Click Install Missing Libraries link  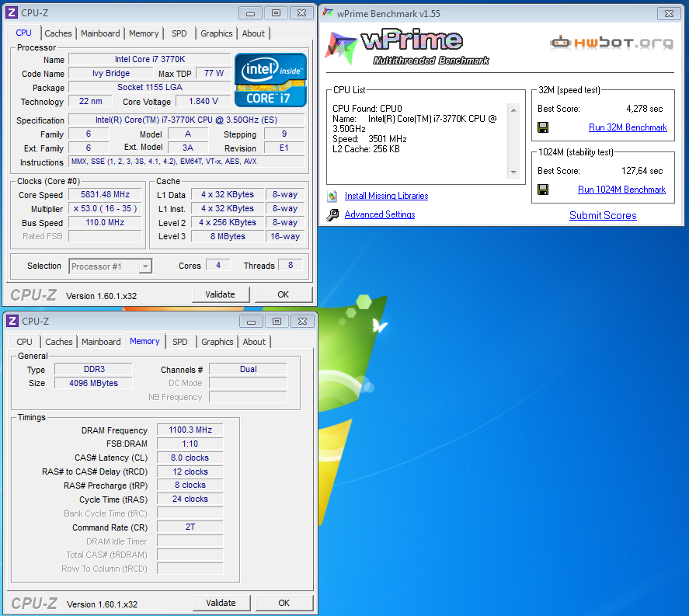[387, 196]
